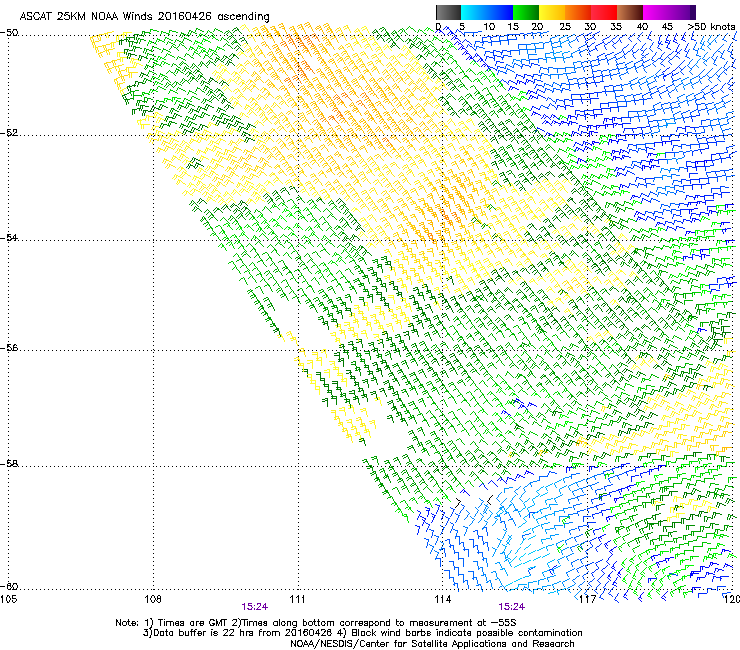Click the dark purple 45-50 knots legend segment

coord(682,12)
